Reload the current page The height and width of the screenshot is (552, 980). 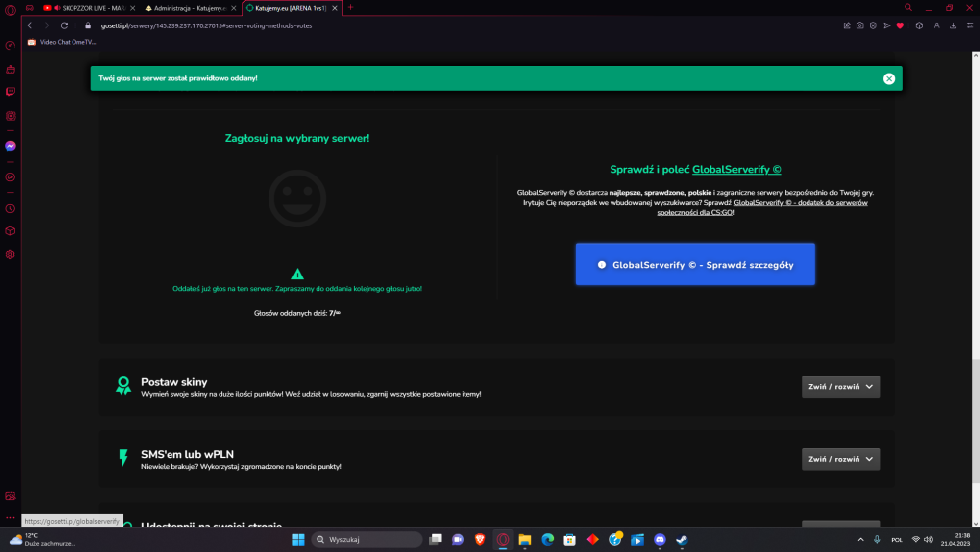tap(64, 25)
